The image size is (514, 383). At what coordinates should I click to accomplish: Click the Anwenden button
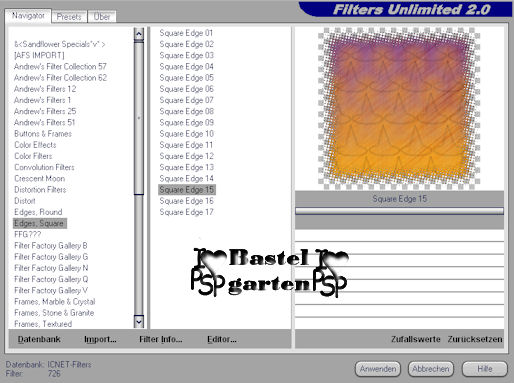pyautogui.click(x=378, y=369)
